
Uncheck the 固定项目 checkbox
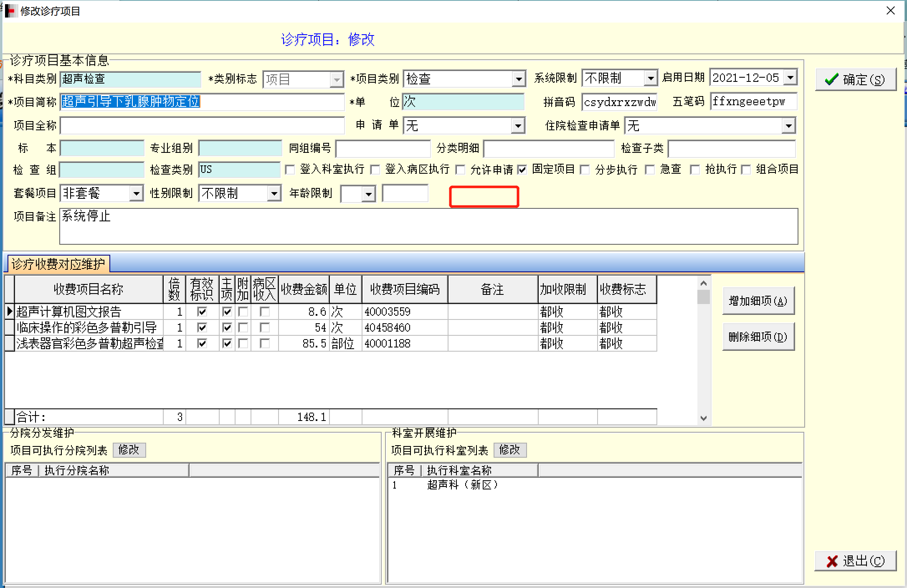pyautogui.click(x=522, y=170)
